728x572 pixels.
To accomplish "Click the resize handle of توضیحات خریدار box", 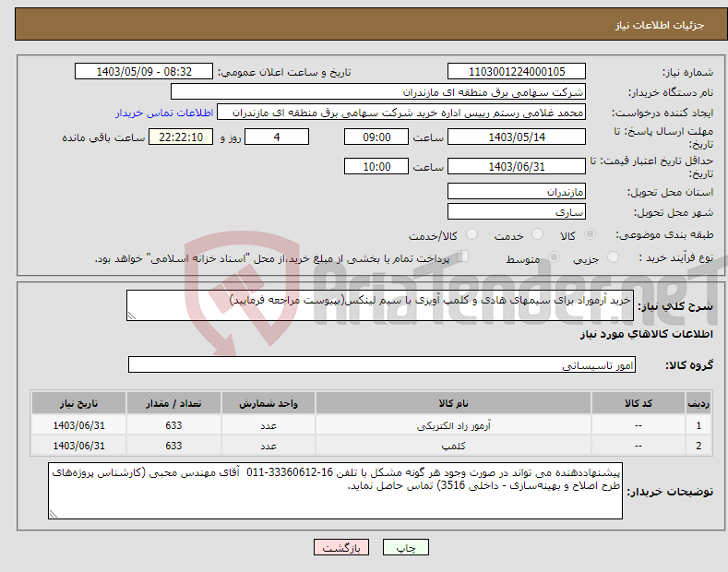I will pos(54,515).
